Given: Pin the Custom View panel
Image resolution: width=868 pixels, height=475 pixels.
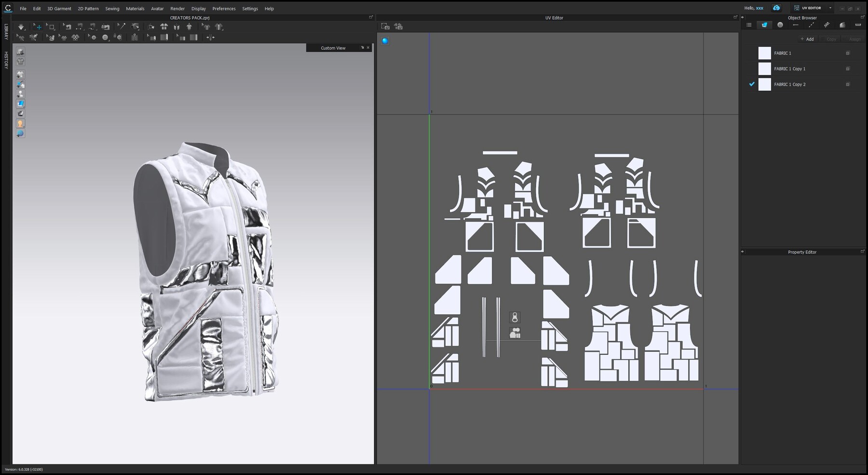Looking at the screenshot, I should (x=362, y=48).
